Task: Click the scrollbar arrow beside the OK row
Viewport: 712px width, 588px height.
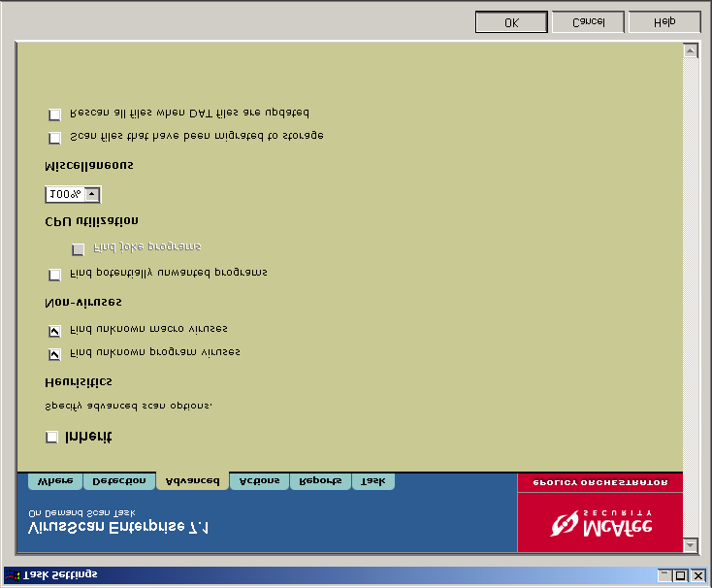Action: (691, 50)
